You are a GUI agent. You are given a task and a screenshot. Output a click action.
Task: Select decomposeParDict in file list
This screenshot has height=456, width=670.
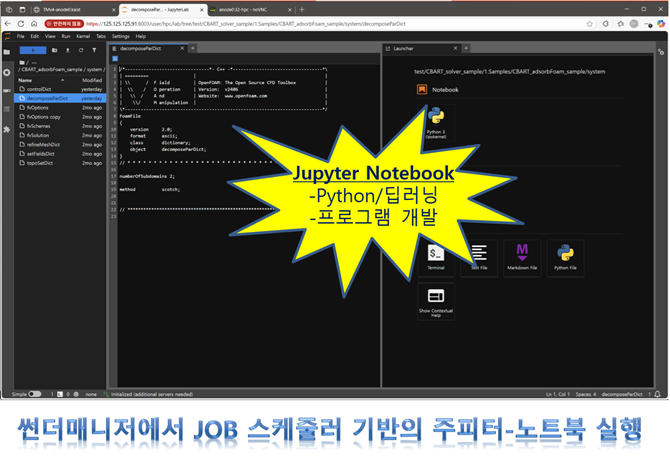pos(60,98)
